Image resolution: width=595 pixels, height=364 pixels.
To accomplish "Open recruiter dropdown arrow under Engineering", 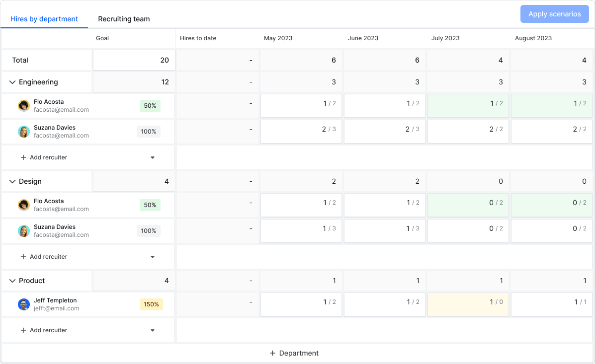I will [153, 157].
